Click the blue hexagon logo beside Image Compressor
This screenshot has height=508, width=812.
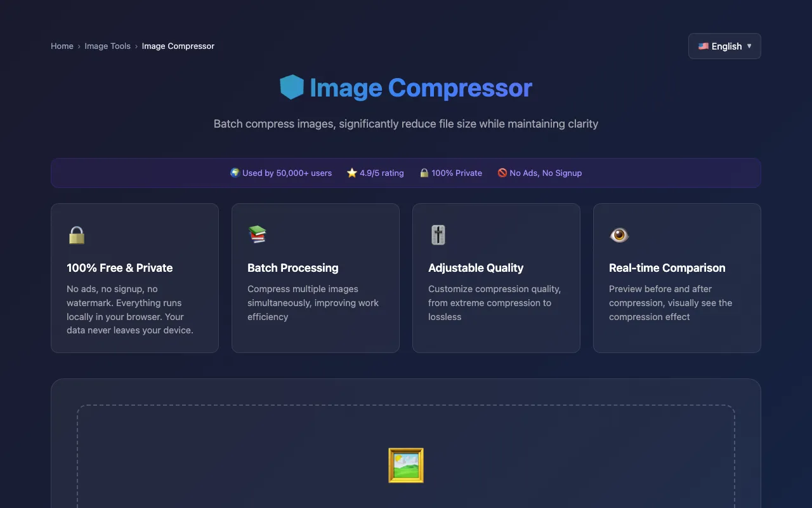coord(292,88)
